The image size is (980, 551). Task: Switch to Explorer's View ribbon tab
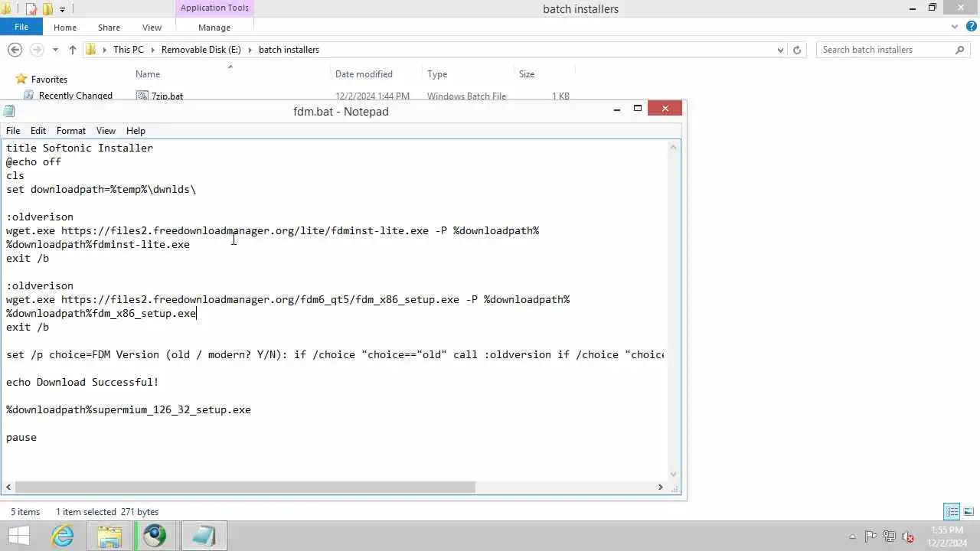coord(152,28)
